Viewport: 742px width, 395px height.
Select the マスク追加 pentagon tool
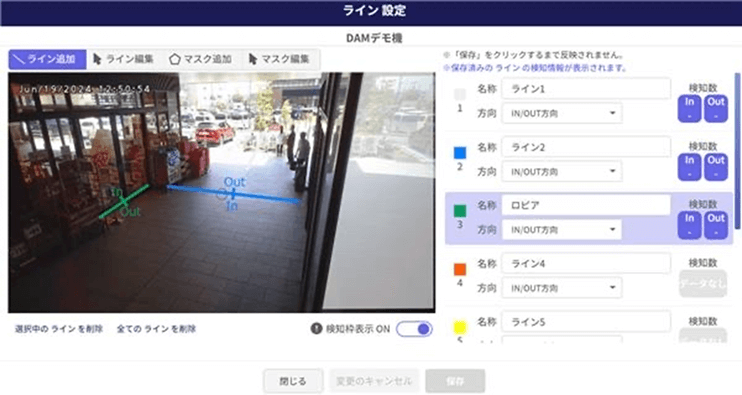(201, 59)
